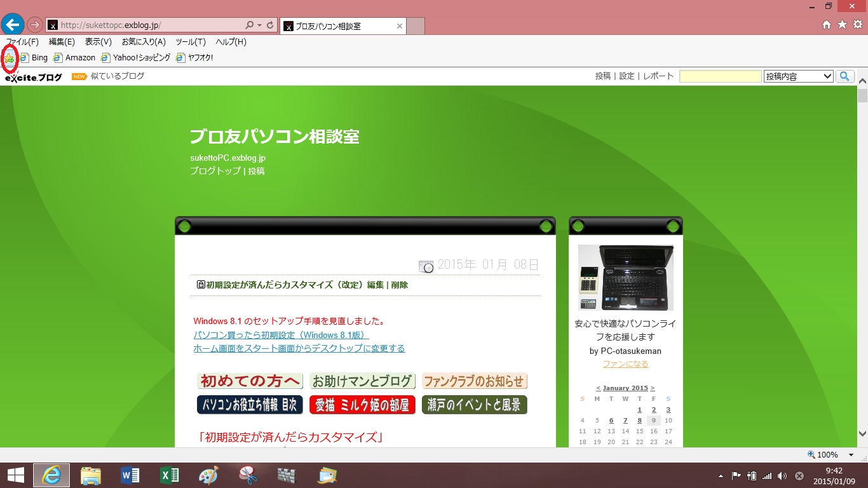Click the 投稿 link in top bar
The width and height of the screenshot is (868, 488).
point(603,76)
